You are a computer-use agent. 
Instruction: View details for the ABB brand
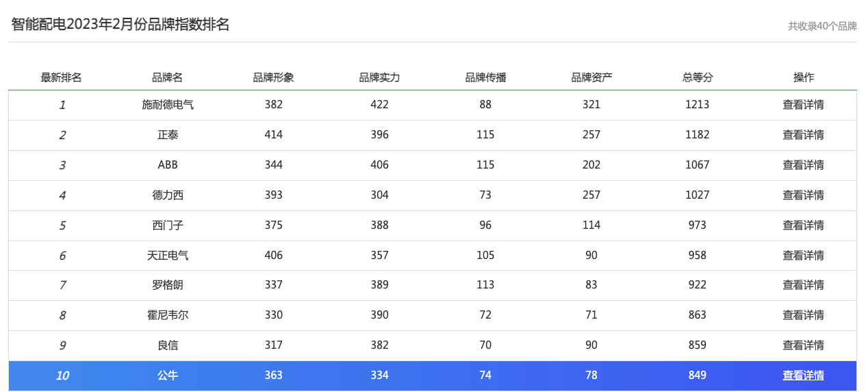click(x=803, y=165)
